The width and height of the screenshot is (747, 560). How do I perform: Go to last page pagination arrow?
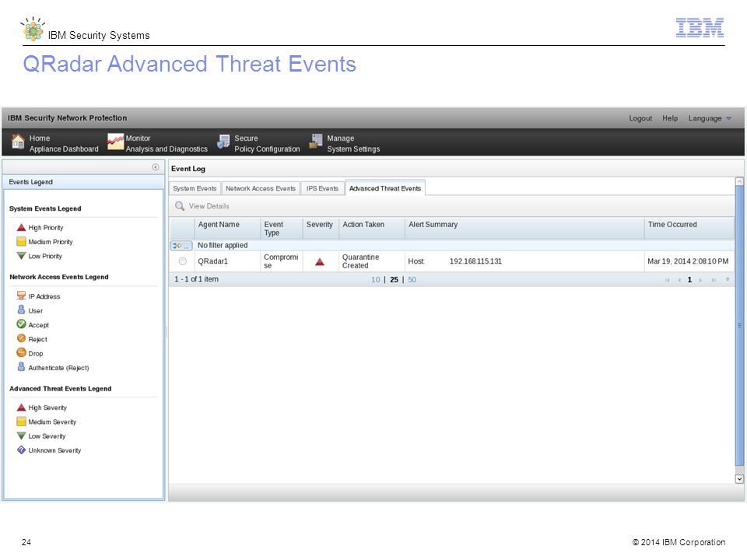tap(714, 280)
